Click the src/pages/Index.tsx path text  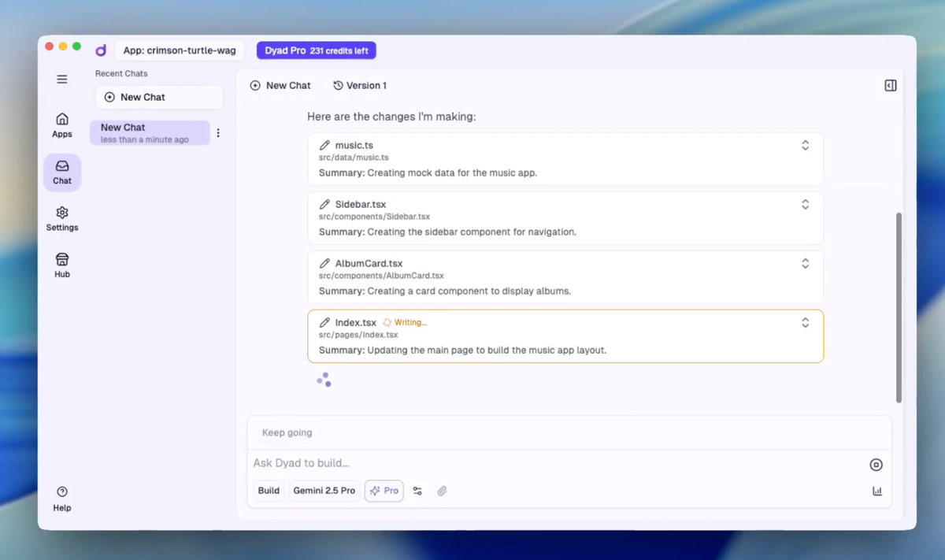(358, 335)
